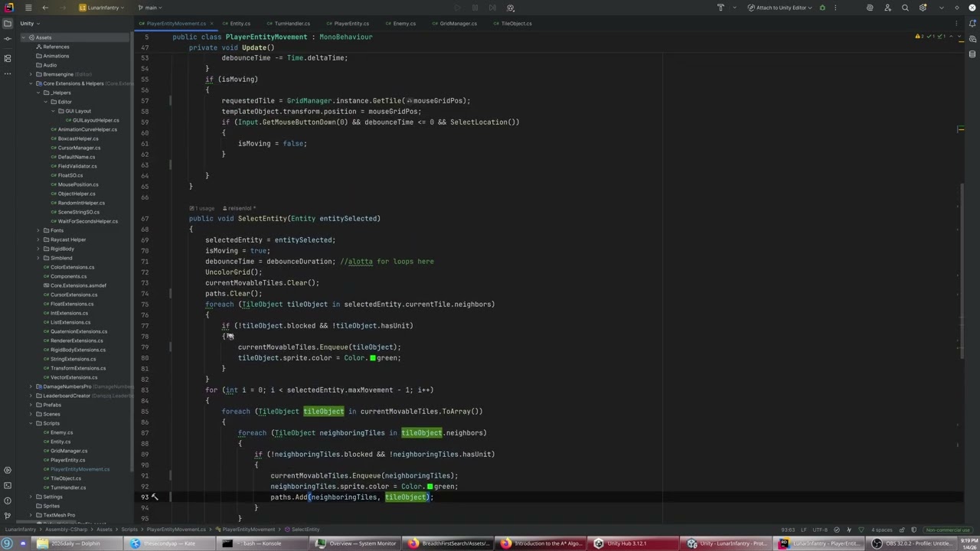The image size is (980, 551).
Task: Open IDE settings gear icon
Action: click(923, 8)
